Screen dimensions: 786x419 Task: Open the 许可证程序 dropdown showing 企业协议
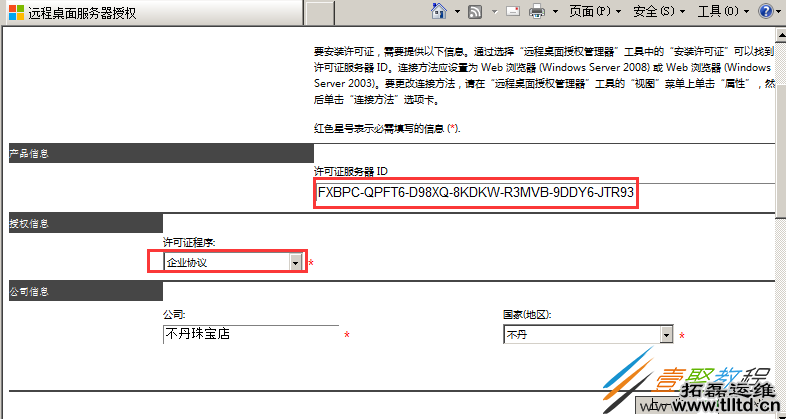coord(233,262)
